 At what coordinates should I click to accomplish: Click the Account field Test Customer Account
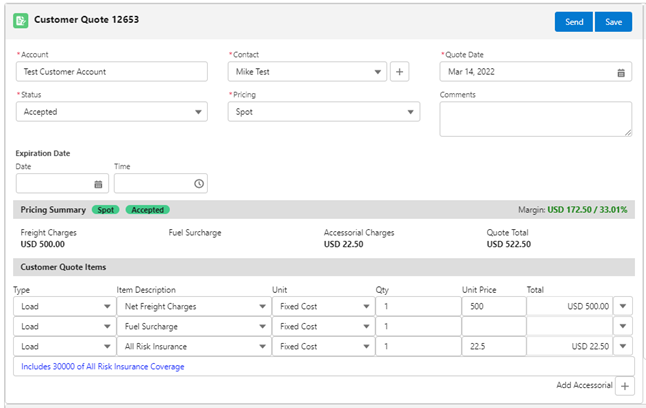(112, 72)
